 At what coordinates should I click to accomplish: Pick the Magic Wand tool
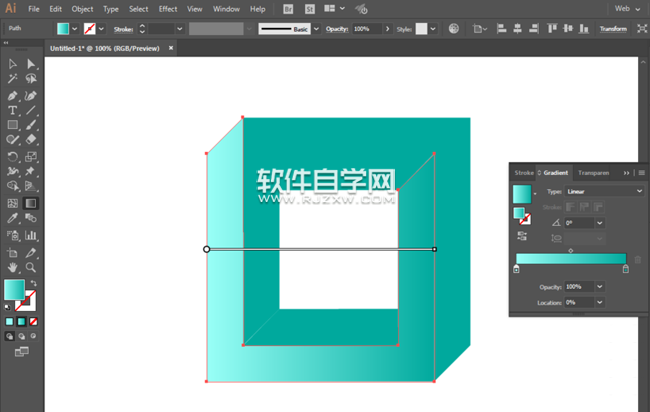coord(12,78)
